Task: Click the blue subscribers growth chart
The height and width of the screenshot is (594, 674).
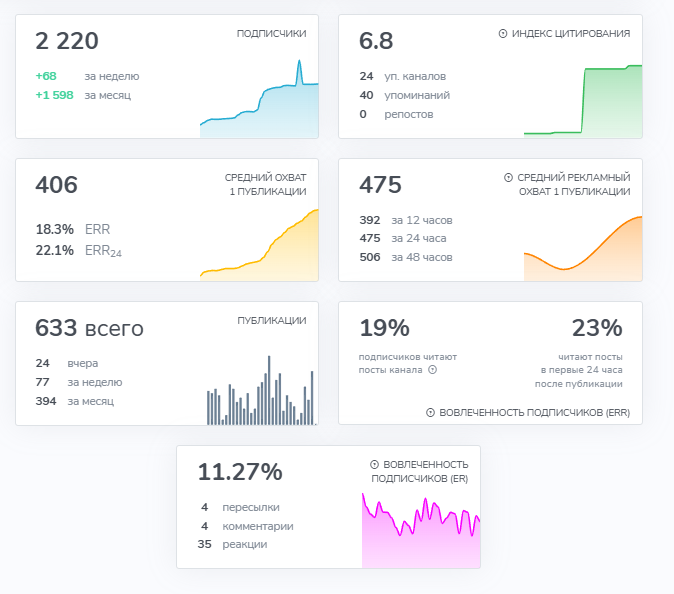Action: [259, 99]
